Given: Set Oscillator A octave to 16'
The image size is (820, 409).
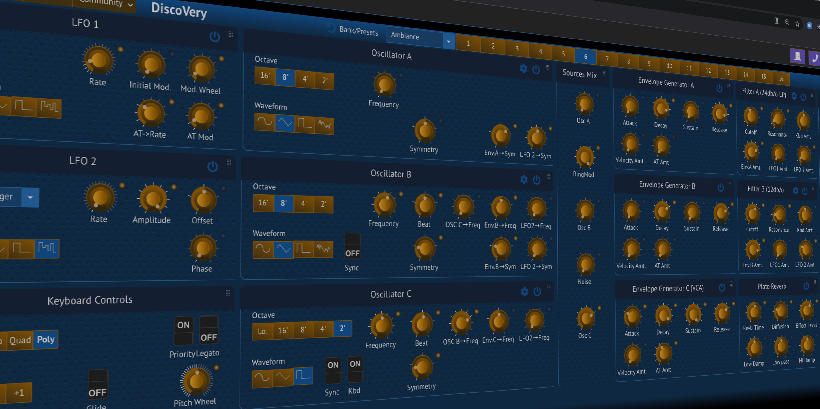Looking at the screenshot, I should 265,76.
